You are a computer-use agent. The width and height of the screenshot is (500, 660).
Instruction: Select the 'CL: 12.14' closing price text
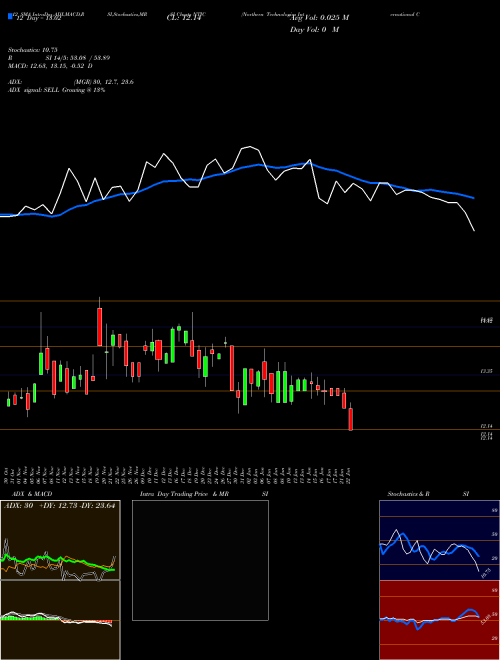click(x=184, y=18)
